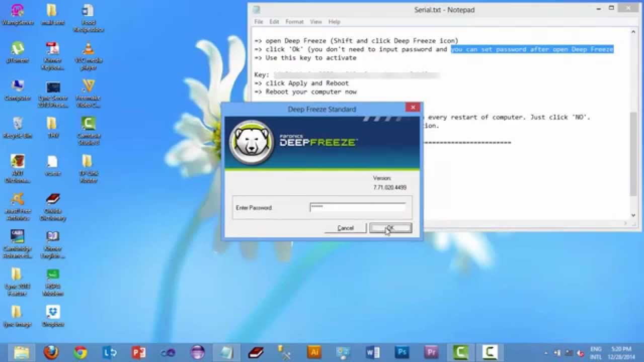Select the VLC media player desktop icon
Image resolution: width=644 pixels, height=362 pixels.
[88, 56]
